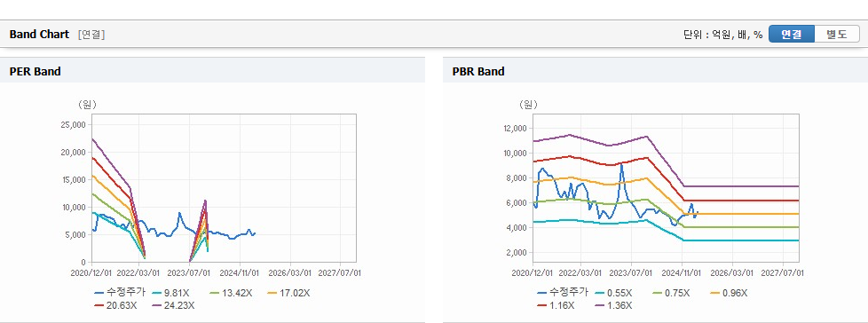
Task: Switch to the 별도 toggle button
Action: (837, 34)
